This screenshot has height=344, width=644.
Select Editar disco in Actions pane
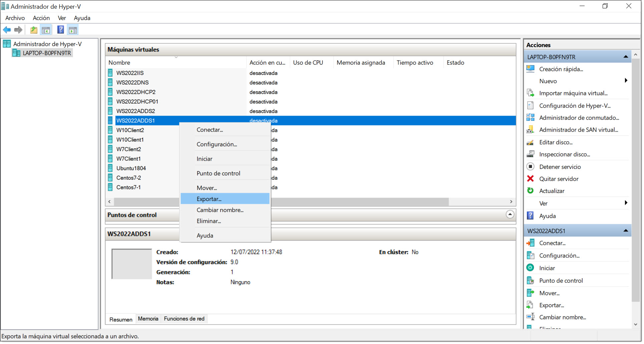click(x=556, y=142)
